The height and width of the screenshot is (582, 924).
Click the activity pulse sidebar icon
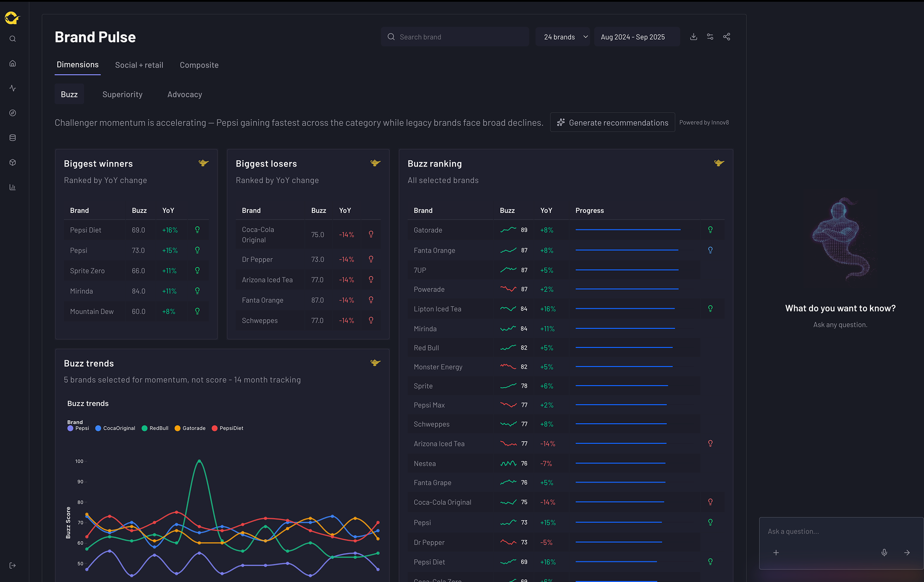click(x=13, y=88)
